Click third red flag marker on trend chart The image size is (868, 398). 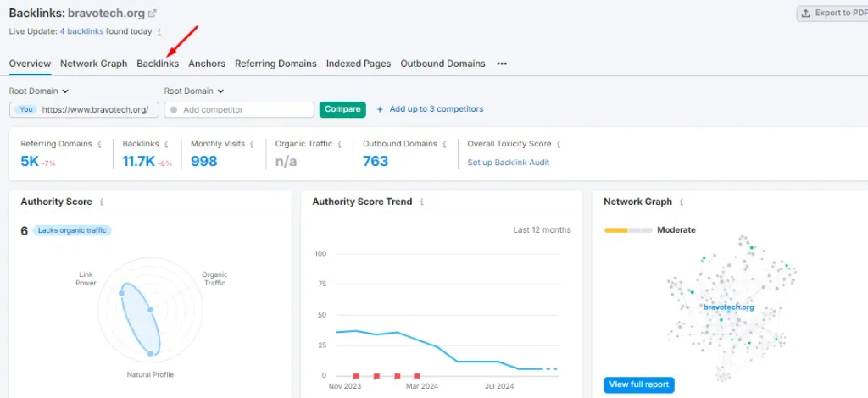[397, 376]
